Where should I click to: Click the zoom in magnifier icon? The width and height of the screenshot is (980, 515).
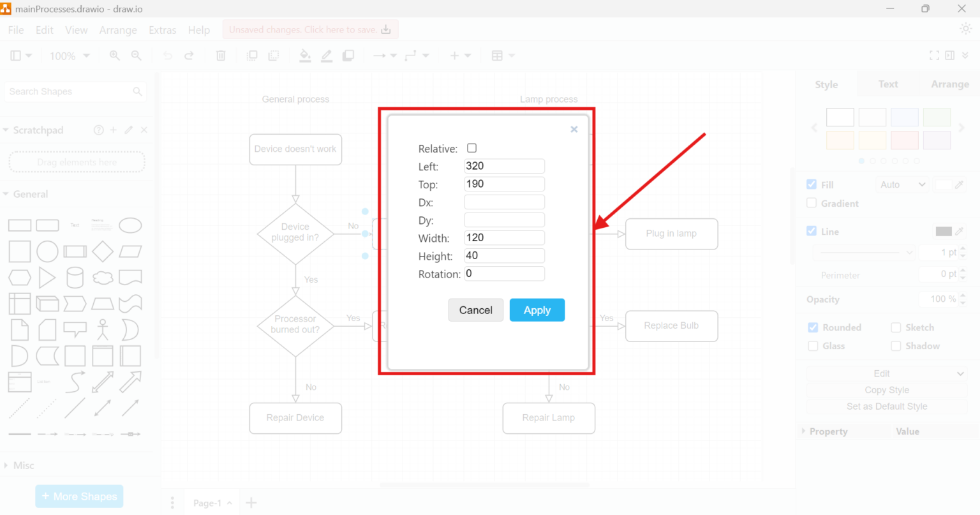(x=115, y=56)
